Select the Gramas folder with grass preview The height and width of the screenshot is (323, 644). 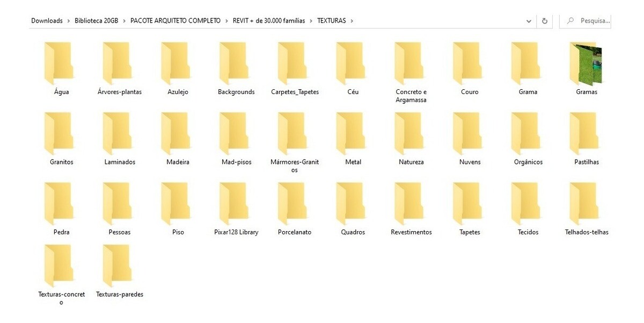(x=586, y=64)
